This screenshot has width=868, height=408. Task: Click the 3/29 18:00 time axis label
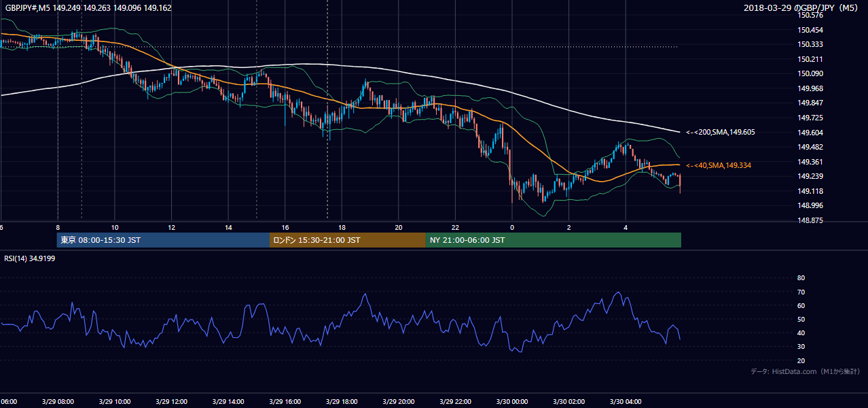[x=342, y=401]
